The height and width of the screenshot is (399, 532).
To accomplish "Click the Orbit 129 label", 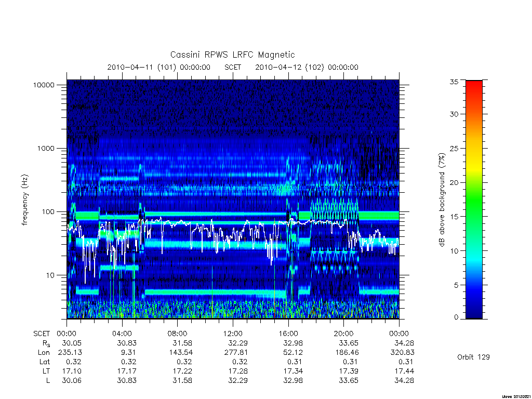I will (x=473, y=357).
